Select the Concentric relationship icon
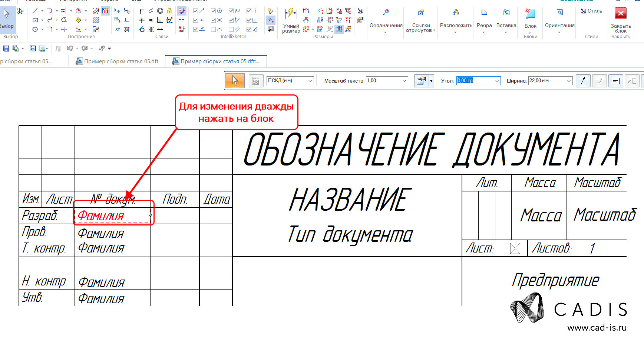This screenshot has height=341, width=644. click(x=160, y=11)
